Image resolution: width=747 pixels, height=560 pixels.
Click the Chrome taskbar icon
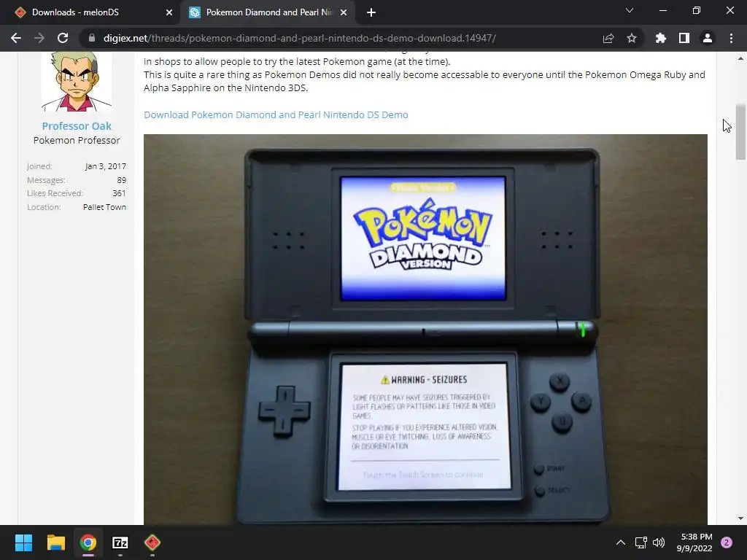[x=88, y=542]
